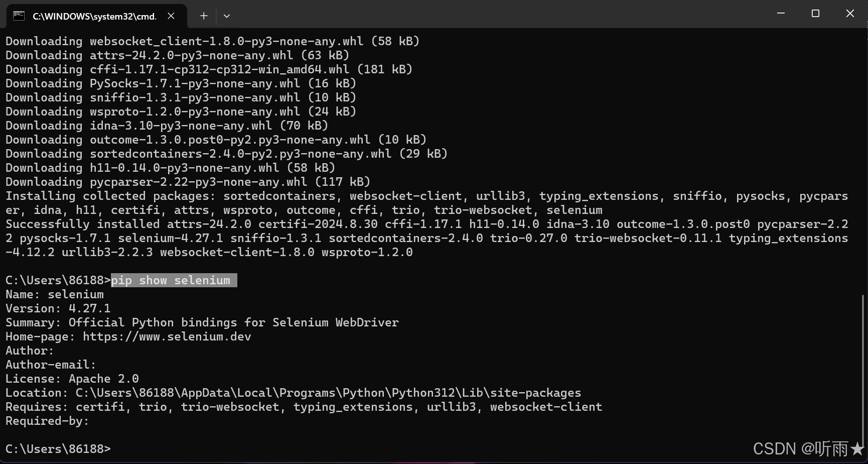Expand the new tab profile dropdown
Screen dimensions: 868x464
[x=227, y=16]
